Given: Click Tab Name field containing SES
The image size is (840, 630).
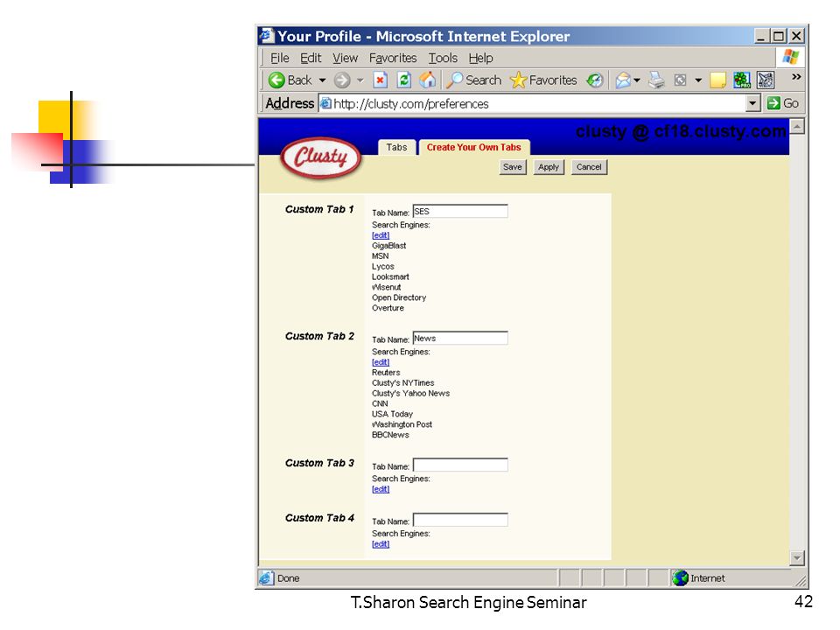Looking at the screenshot, I should [x=460, y=211].
